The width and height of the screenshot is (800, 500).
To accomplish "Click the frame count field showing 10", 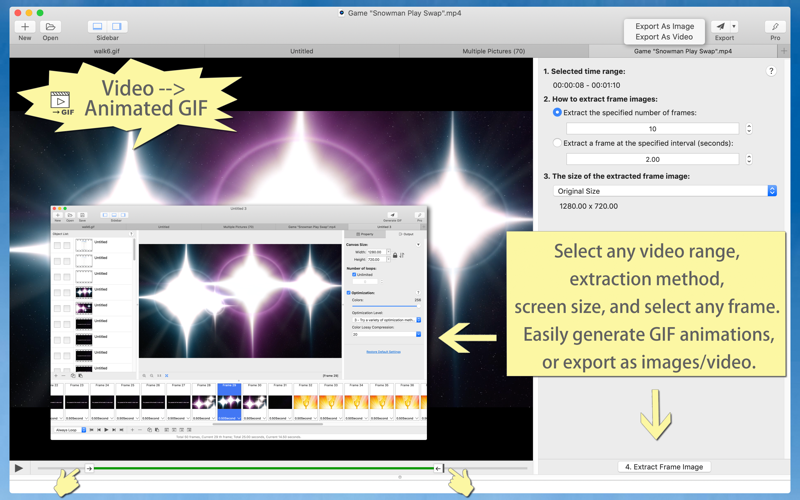I will (x=653, y=129).
